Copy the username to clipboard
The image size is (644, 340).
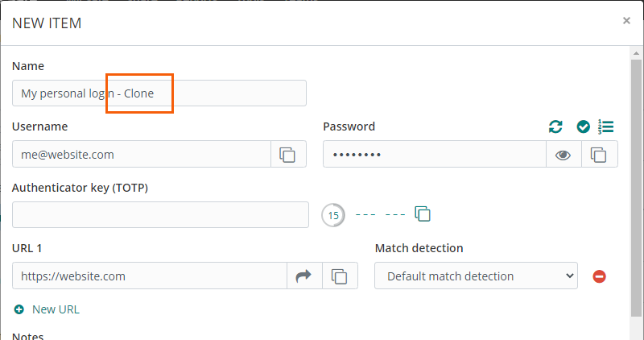(x=288, y=154)
